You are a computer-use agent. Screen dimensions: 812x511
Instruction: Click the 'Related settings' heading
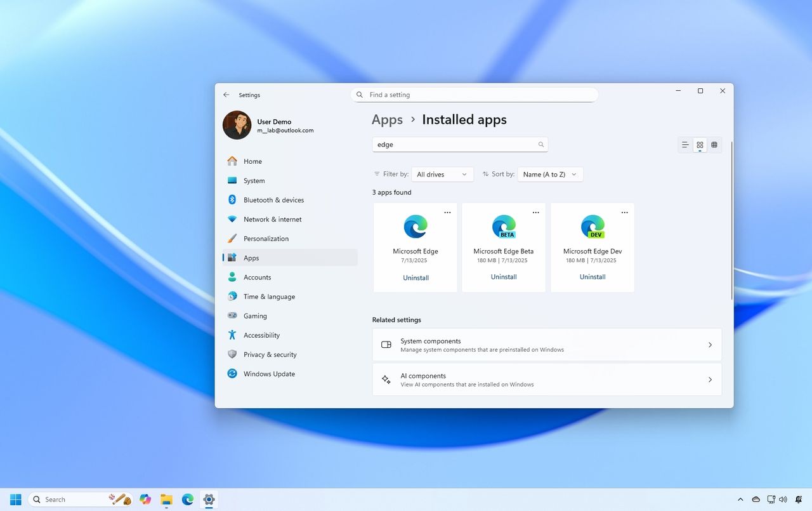(x=396, y=320)
